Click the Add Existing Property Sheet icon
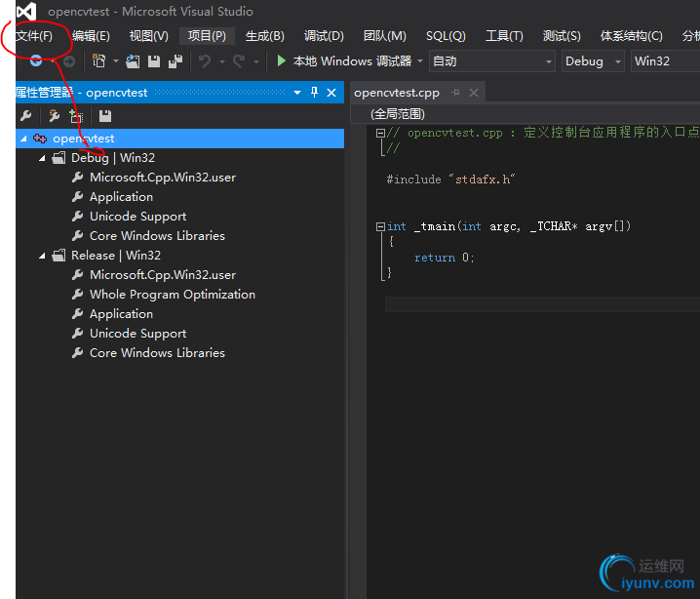700x599 pixels. (x=76, y=116)
